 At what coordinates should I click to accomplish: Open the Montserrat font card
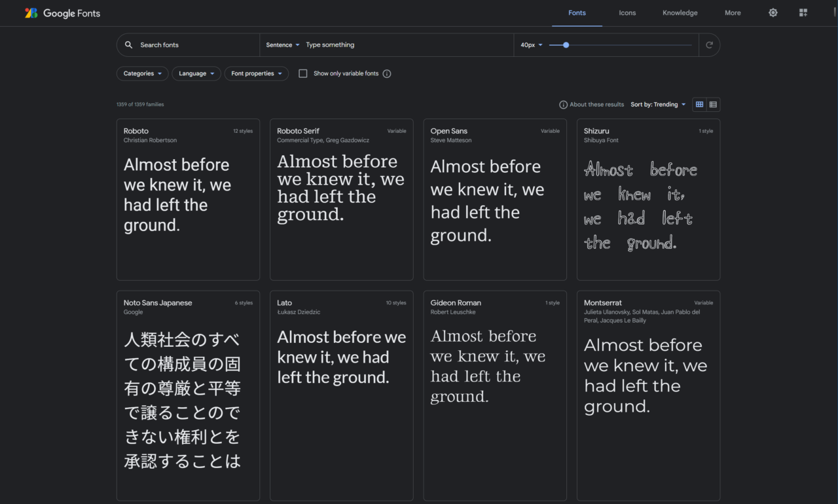click(x=648, y=396)
